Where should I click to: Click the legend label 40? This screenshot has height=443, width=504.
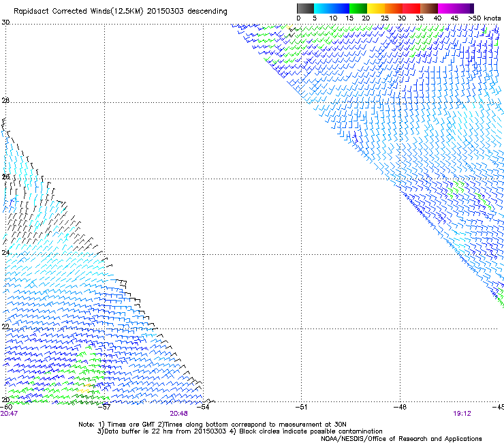pyautogui.click(x=437, y=18)
